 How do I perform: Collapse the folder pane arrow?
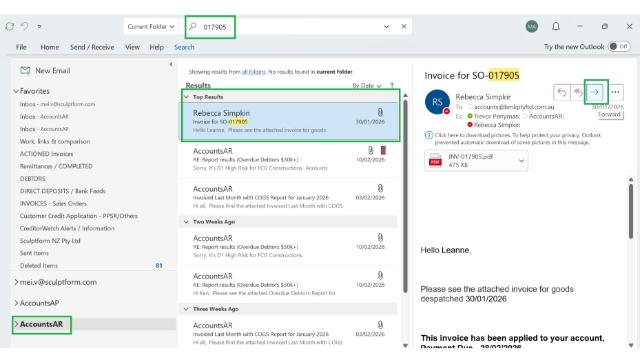(x=171, y=64)
